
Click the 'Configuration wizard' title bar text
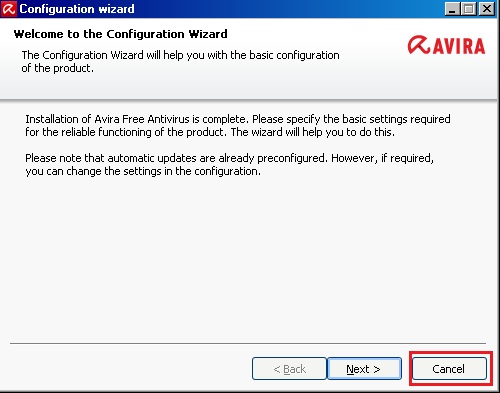coord(77,9)
